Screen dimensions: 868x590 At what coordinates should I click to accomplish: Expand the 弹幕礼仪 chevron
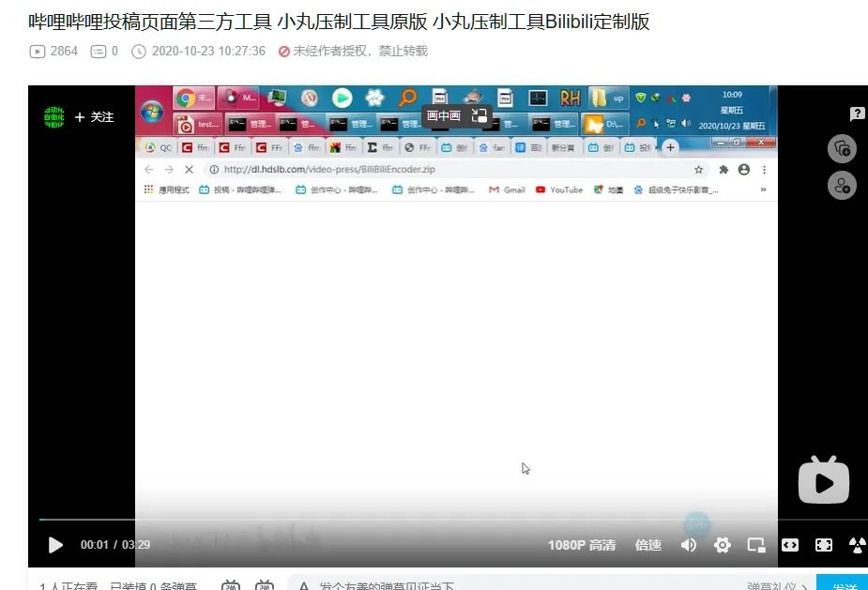[804, 586]
